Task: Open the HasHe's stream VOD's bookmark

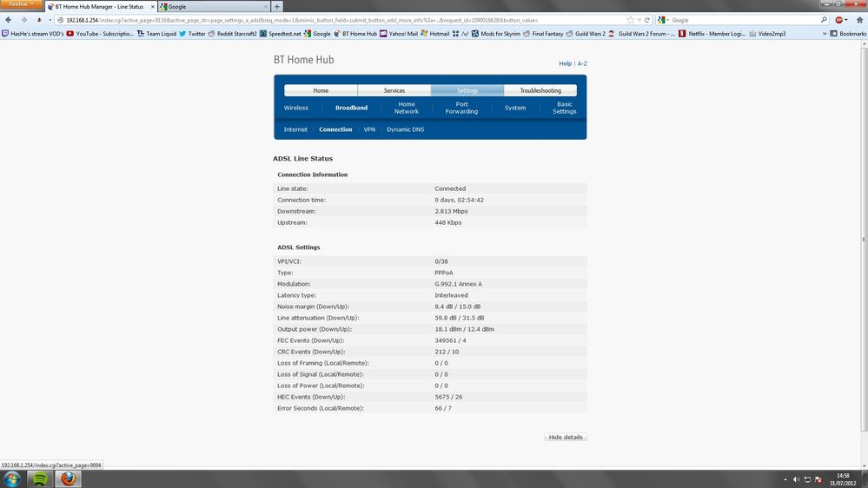Action: [x=33, y=34]
